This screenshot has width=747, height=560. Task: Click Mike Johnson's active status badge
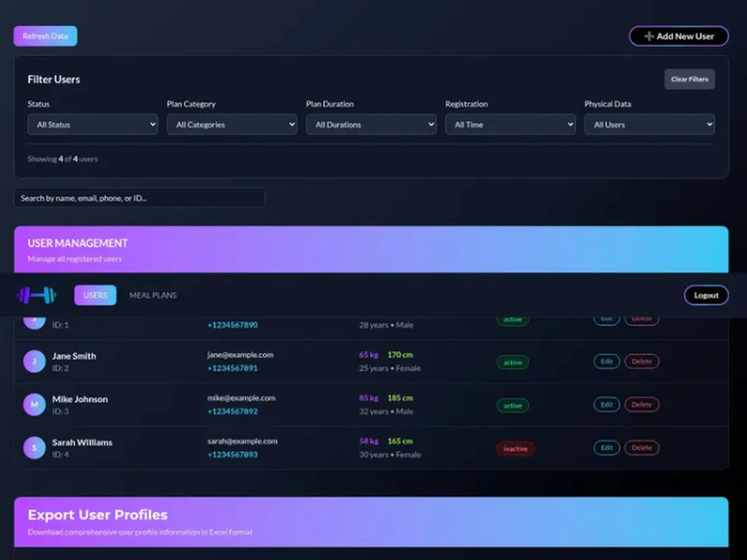tap(512, 405)
